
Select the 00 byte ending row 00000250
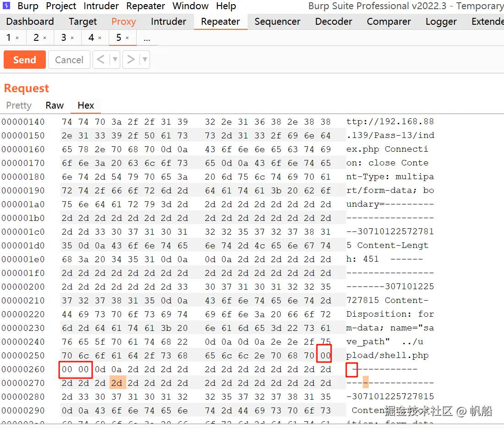pos(326,355)
